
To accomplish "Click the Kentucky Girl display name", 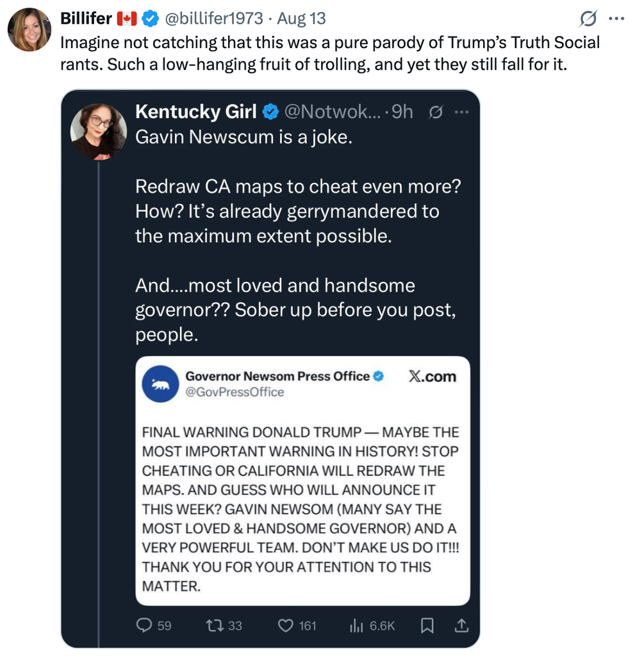I will pos(195,111).
